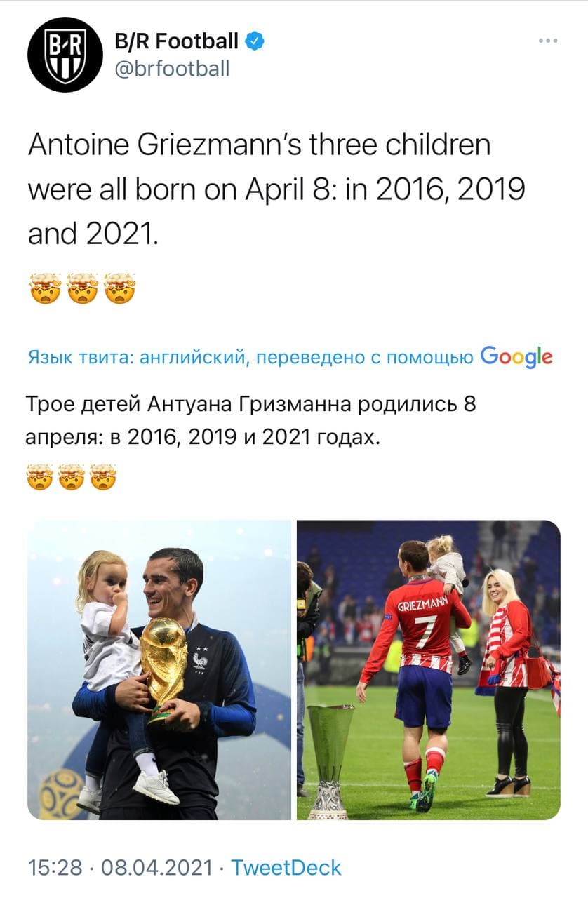Click the Google logo by the translation

click(517, 357)
